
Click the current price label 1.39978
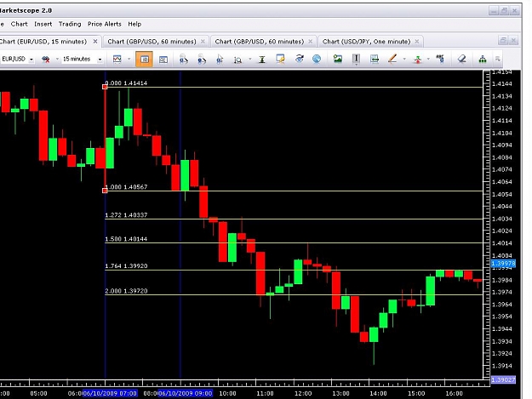click(x=504, y=264)
